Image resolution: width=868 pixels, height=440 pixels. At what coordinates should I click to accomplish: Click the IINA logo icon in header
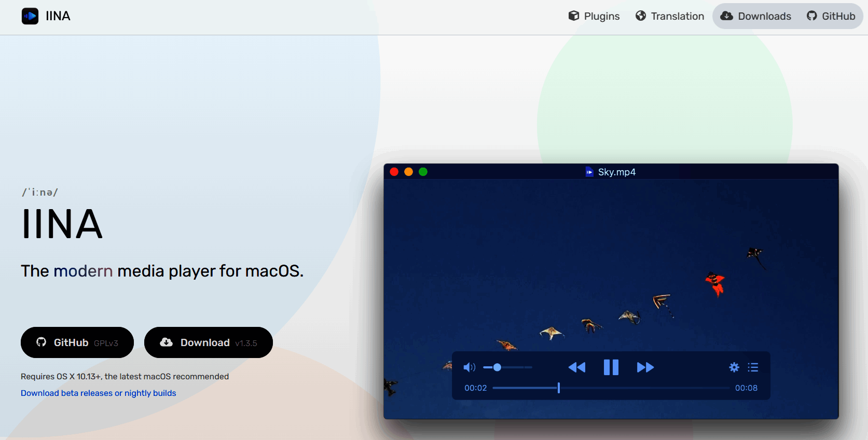point(30,16)
